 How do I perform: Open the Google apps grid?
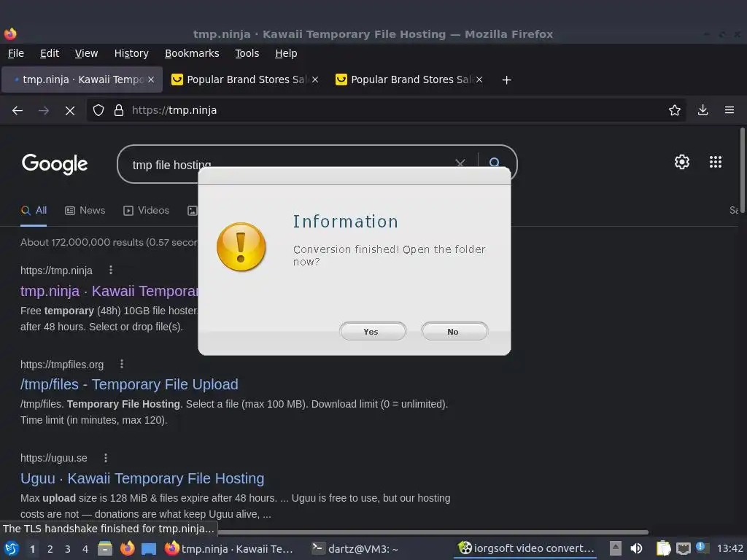(716, 162)
